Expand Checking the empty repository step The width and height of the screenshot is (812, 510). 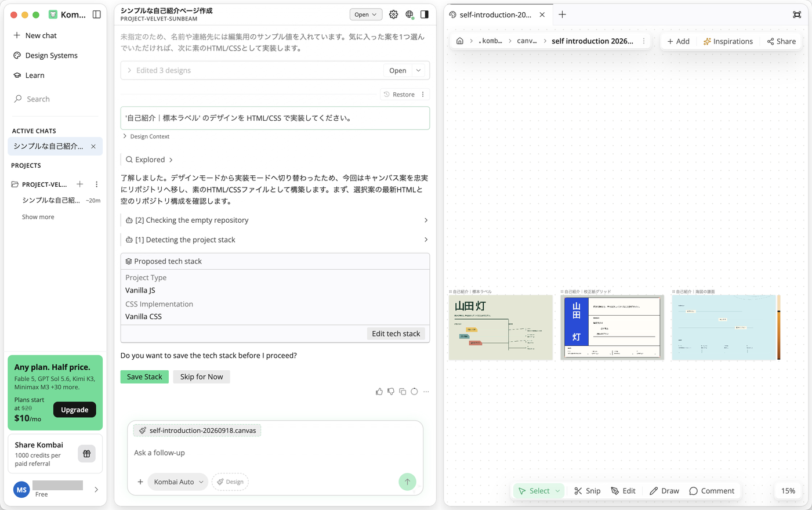click(x=275, y=220)
